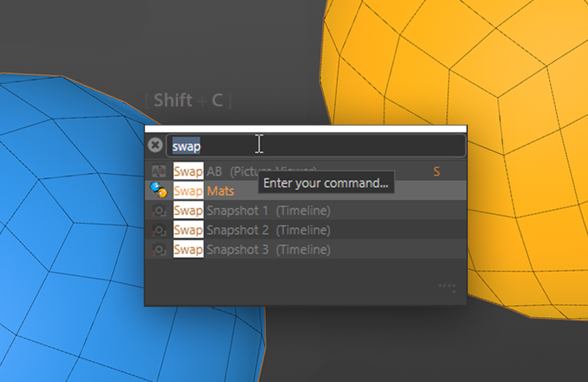
Task: Click the S shortcut label on Swap AB row
Action: (436, 172)
